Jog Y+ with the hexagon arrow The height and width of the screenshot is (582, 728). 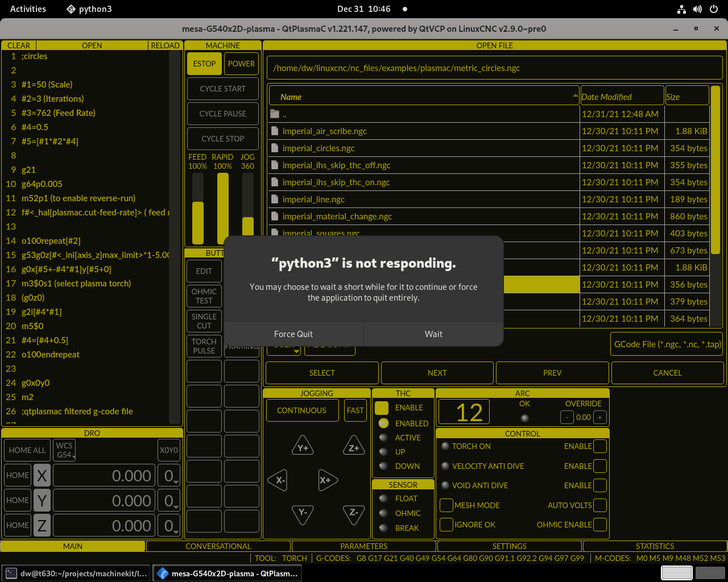click(303, 447)
